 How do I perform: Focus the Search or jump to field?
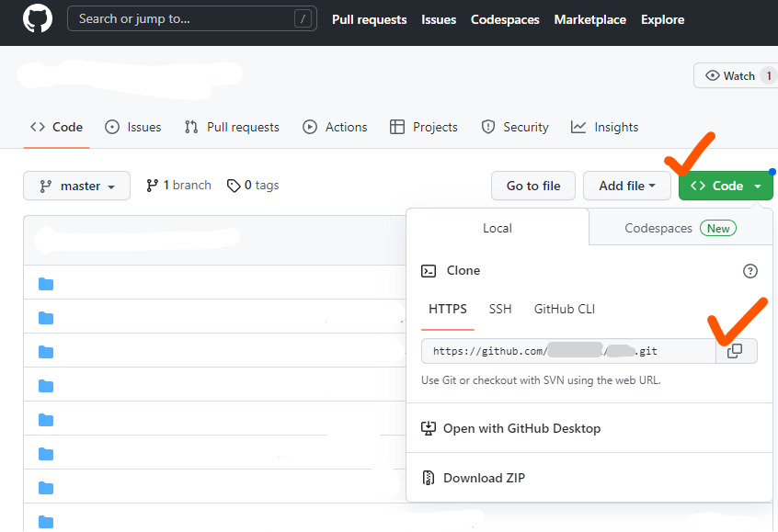tap(192, 19)
